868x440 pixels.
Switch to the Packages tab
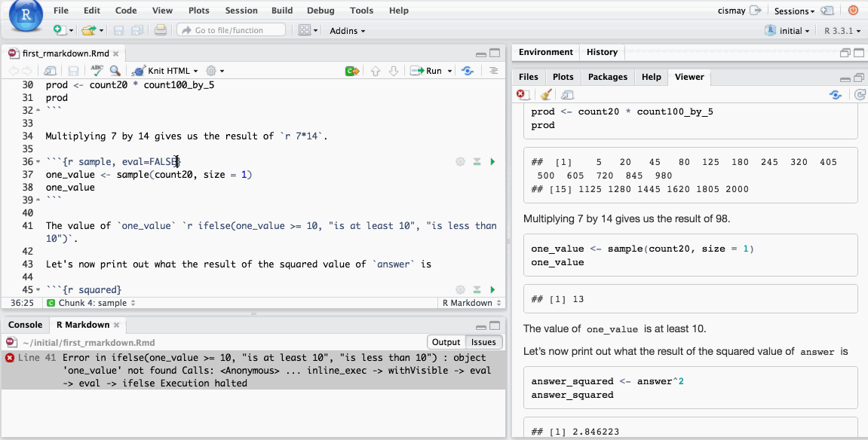tap(607, 77)
